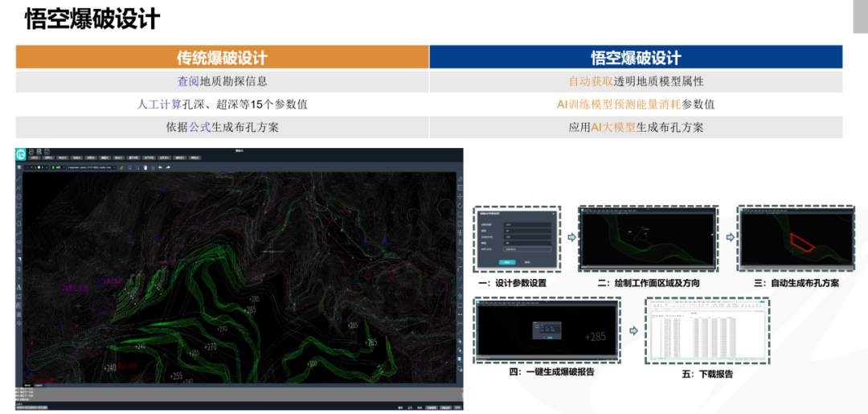Click the caption '二：绘制工作面区域及方向'
This screenshot has height=414, width=868.
[649, 284]
